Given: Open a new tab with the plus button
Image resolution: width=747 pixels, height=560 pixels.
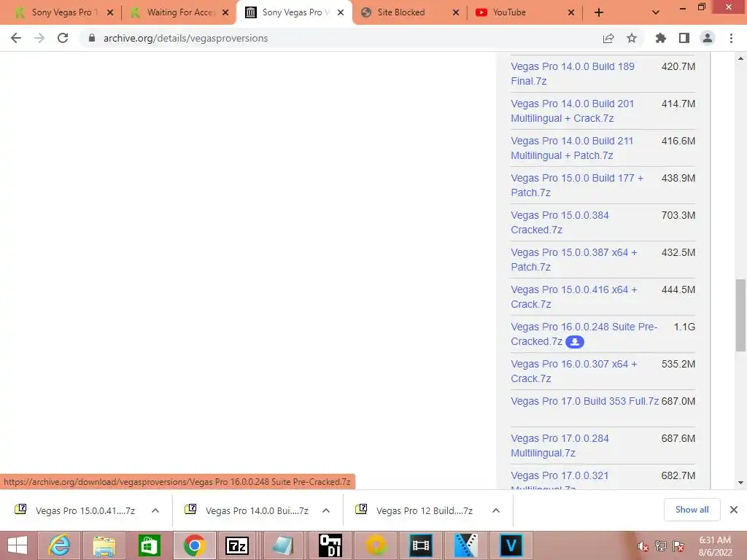Looking at the screenshot, I should click(599, 13).
